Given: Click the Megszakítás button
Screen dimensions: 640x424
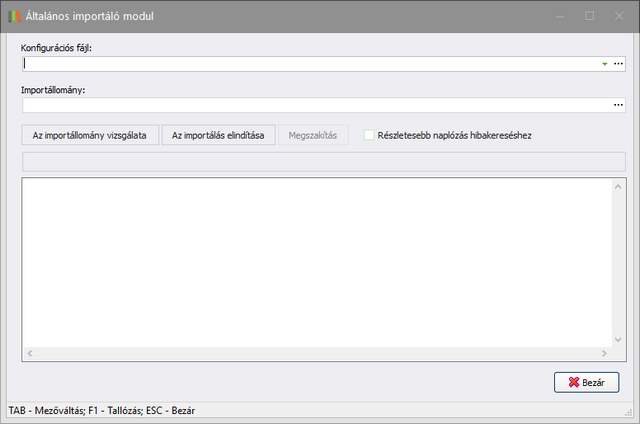Looking at the screenshot, I should pos(313,135).
